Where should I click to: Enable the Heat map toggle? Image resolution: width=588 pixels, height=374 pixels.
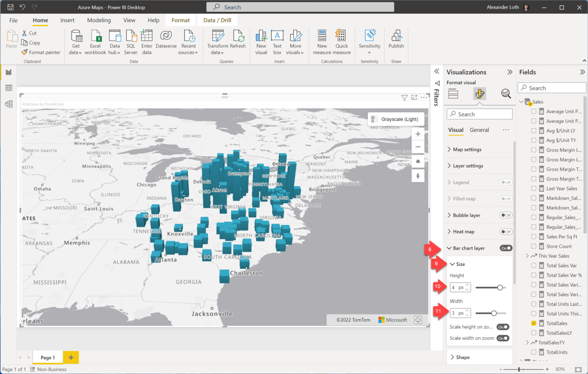tap(505, 232)
